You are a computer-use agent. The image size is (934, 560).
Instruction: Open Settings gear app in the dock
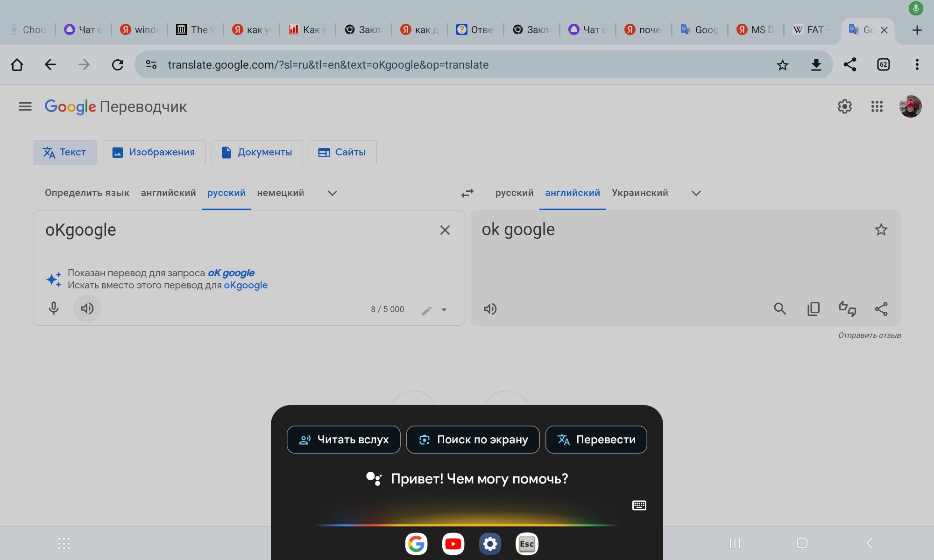(490, 544)
